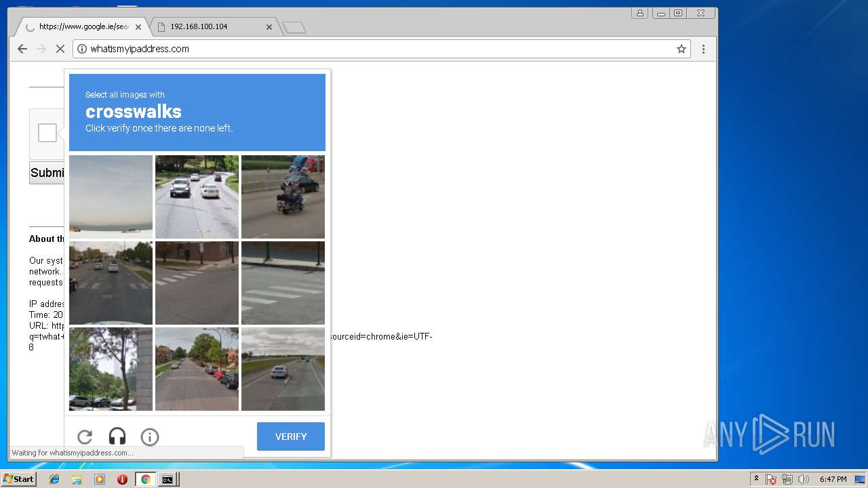Tick the I'm not a robot checkbox
Image resolution: width=868 pixels, height=488 pixels.
pos(47,133)
